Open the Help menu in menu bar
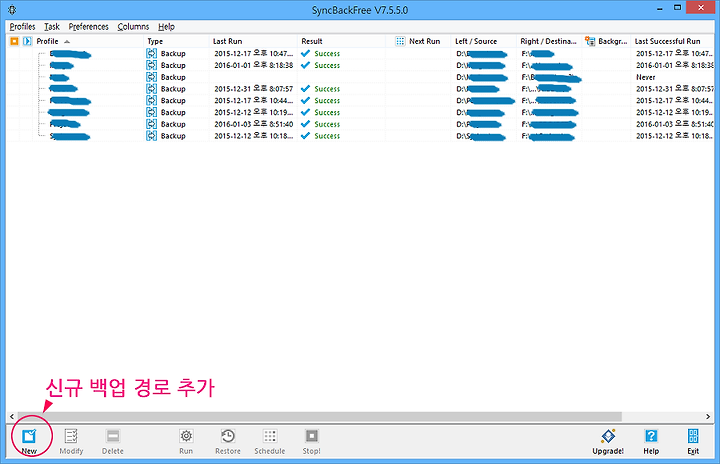 (x=166, y=27)
